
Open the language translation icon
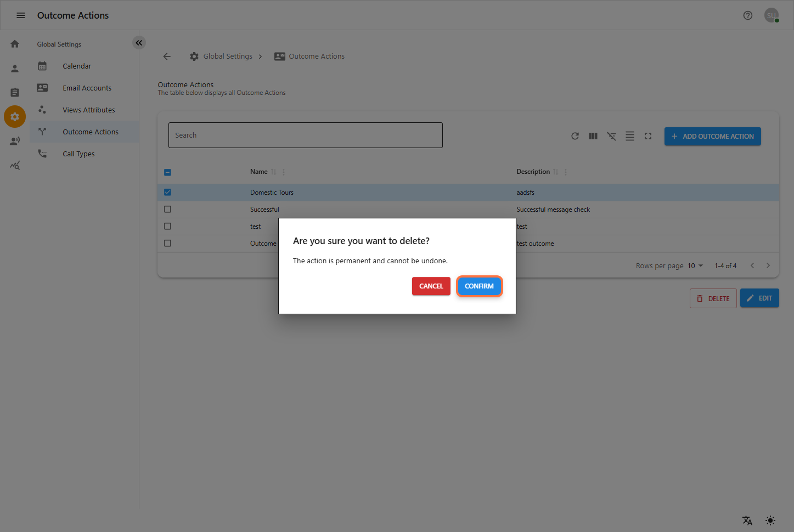(x=747, y=520)
